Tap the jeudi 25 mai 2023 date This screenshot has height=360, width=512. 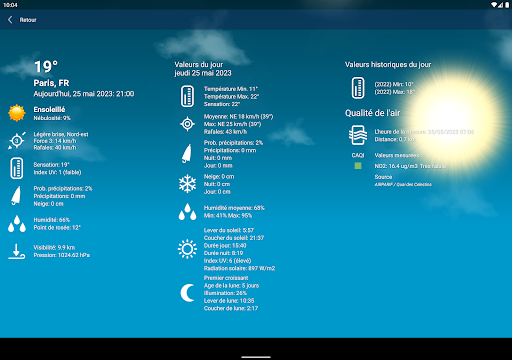point(203,73)
